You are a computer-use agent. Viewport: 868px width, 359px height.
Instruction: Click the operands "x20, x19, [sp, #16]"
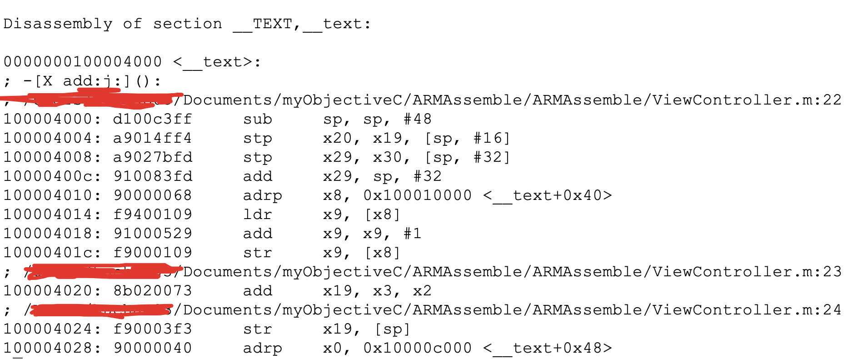click(x=416, y=138)
